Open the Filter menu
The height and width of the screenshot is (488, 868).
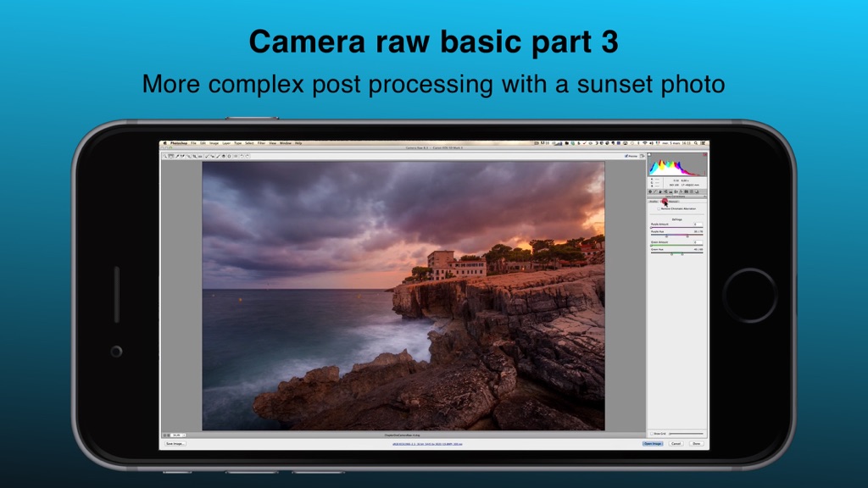click(261, 142)
